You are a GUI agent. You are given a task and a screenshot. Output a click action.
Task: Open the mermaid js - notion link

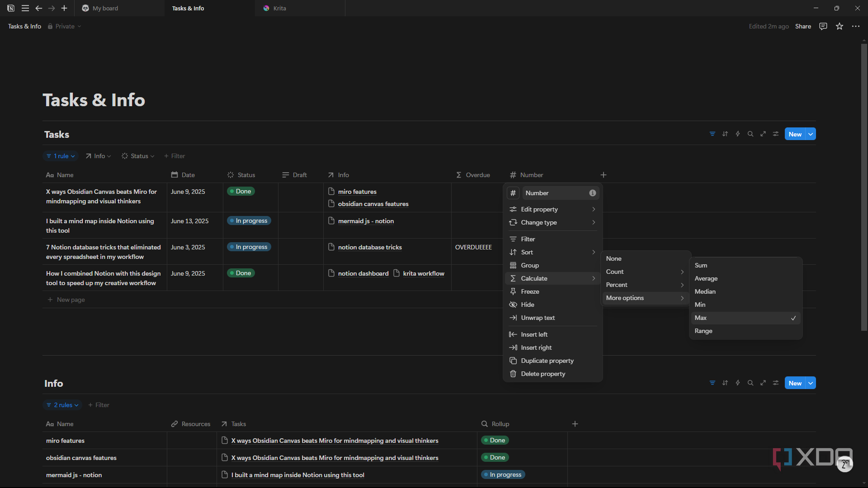(366, 221)
